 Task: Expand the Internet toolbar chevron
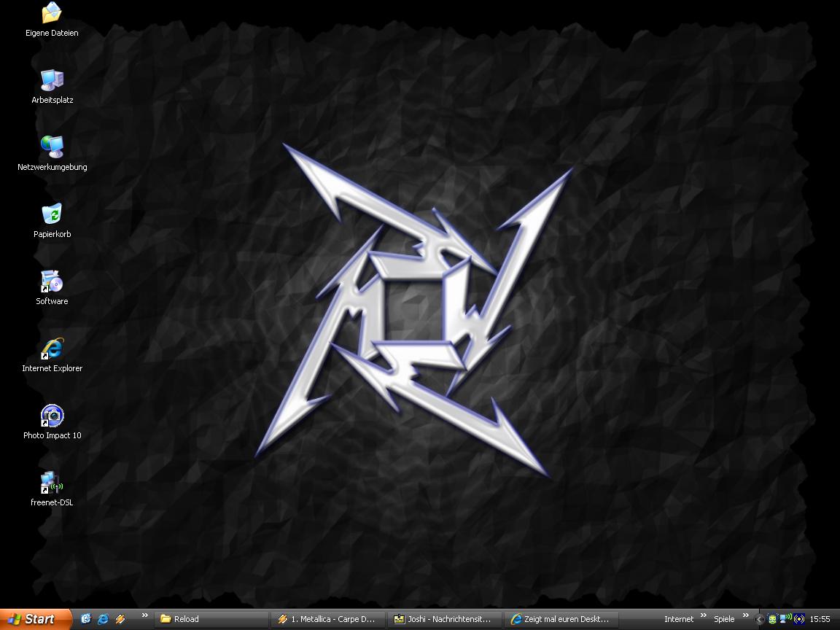click(704, 615)
